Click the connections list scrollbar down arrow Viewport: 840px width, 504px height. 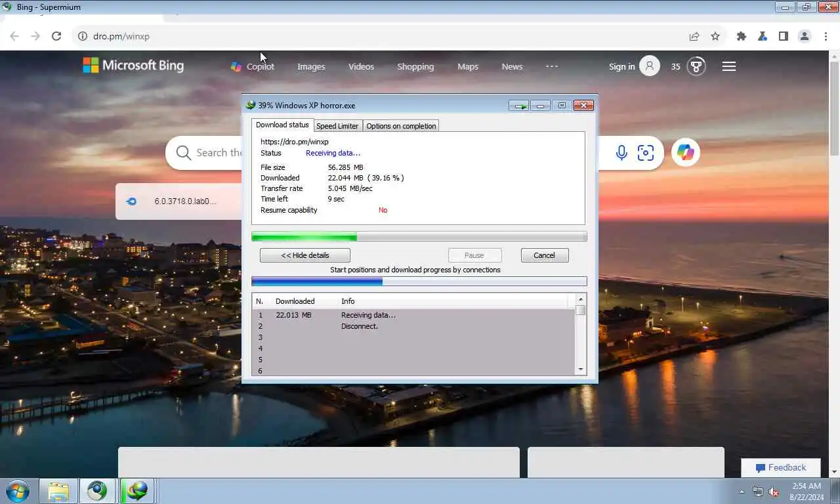(581, 369)
